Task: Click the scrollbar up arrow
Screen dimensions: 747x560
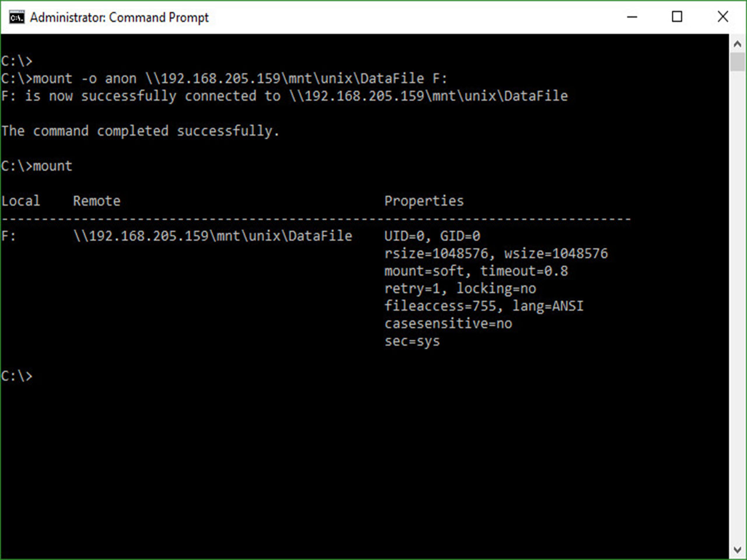Action: coord(737,44)
